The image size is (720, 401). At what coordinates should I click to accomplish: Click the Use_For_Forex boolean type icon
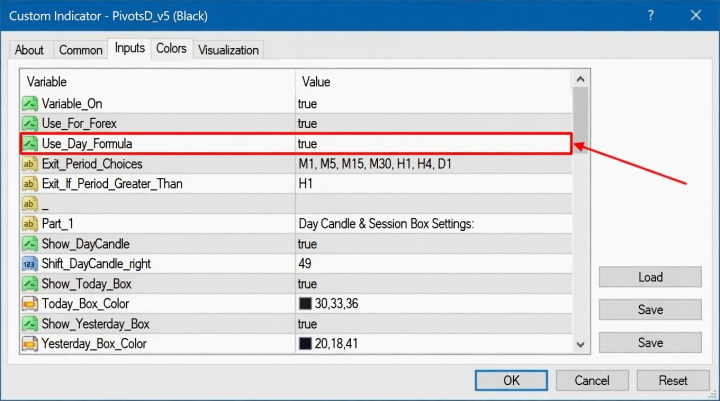30,124
